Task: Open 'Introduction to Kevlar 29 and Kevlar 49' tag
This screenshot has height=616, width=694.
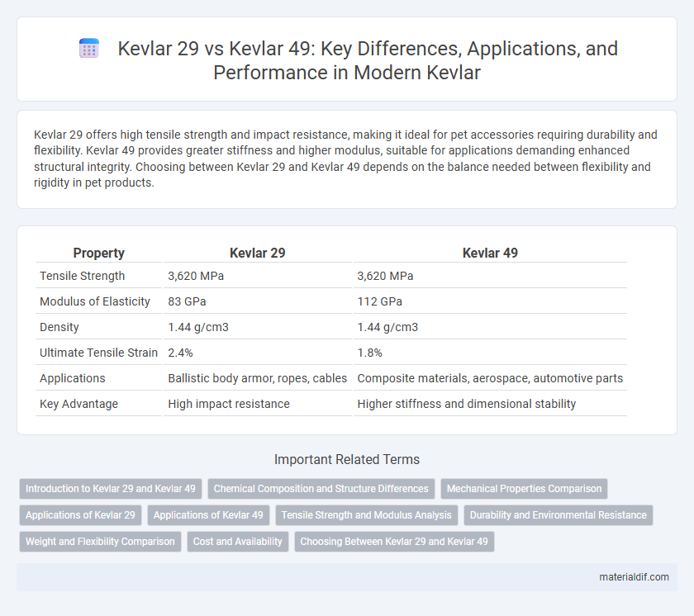Action: [111, 489]
